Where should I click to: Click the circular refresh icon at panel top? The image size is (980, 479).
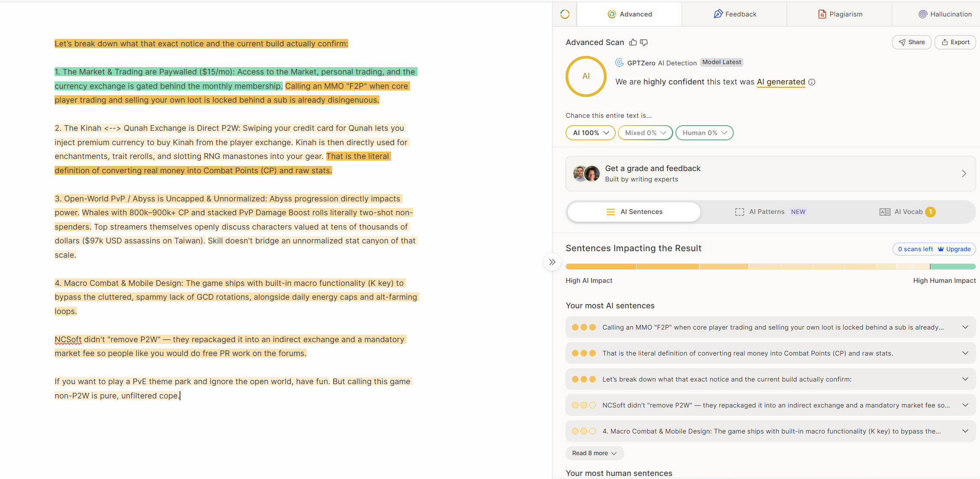click(x=565, y=14)
